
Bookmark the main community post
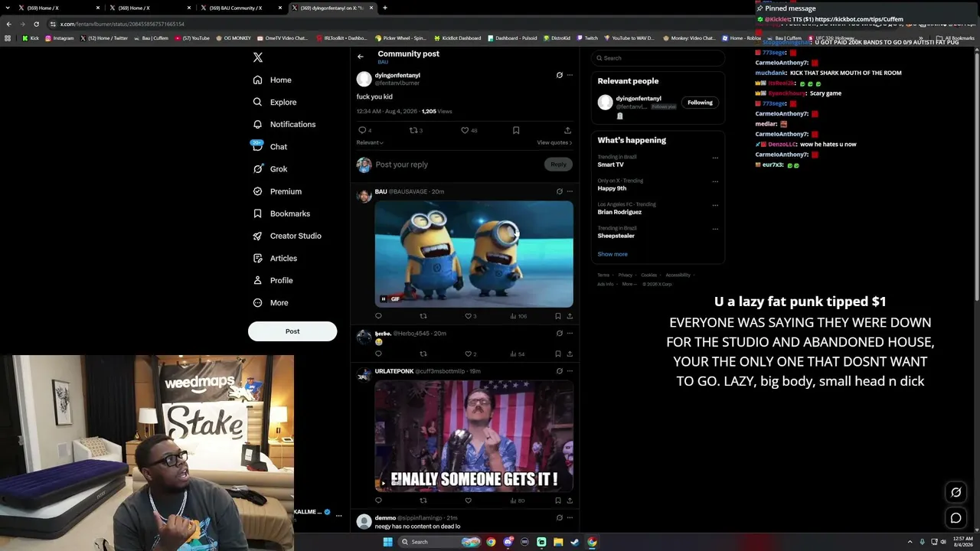click(516, 130)
